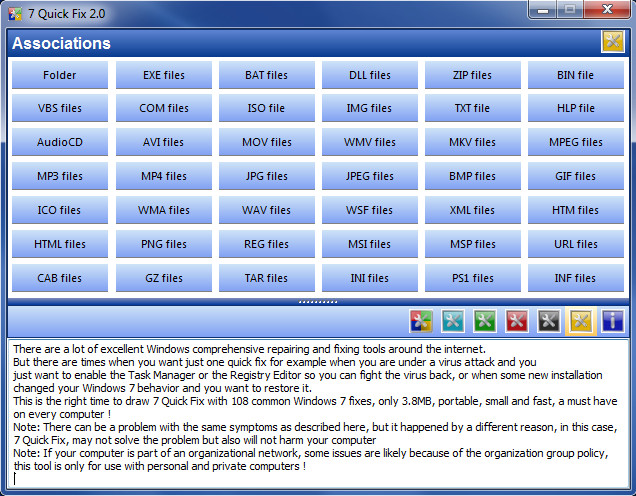
Task: Click inside the description text box
Action: tap(318, 414)
